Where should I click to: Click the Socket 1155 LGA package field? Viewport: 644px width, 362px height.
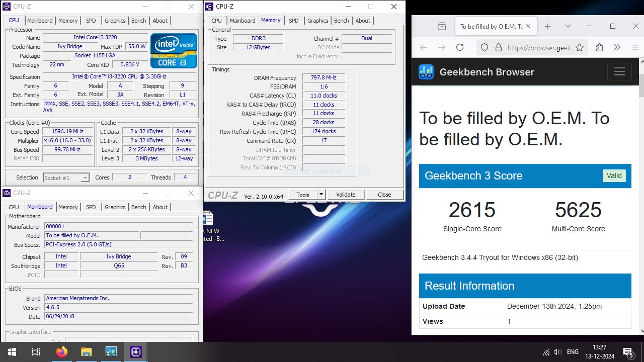point(95,56)
